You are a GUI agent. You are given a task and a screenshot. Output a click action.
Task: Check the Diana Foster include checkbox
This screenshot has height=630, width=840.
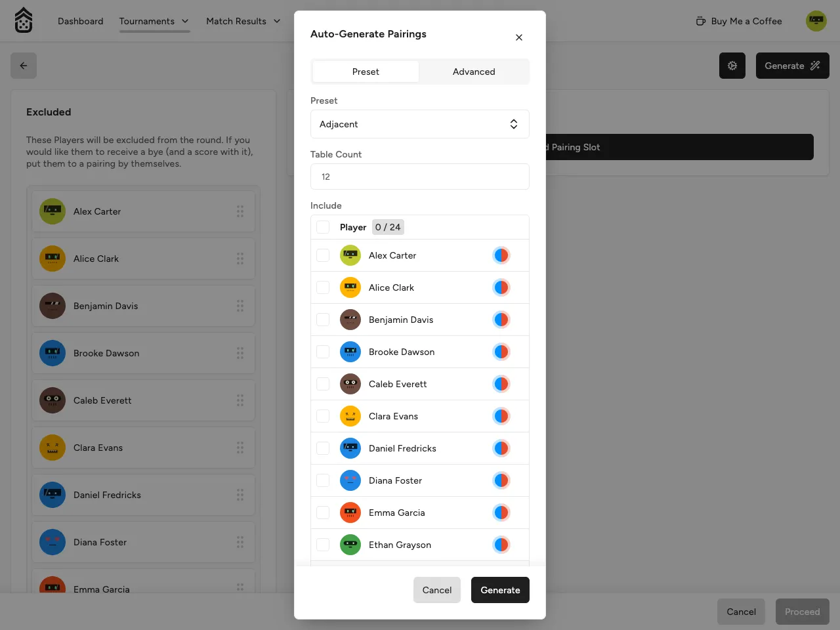coord(323,480)
